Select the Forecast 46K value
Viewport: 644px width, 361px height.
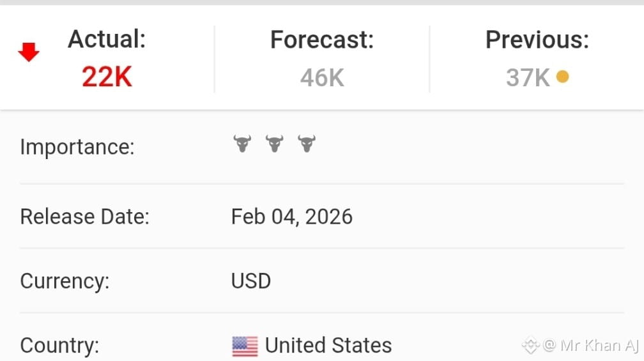[322, 77]
